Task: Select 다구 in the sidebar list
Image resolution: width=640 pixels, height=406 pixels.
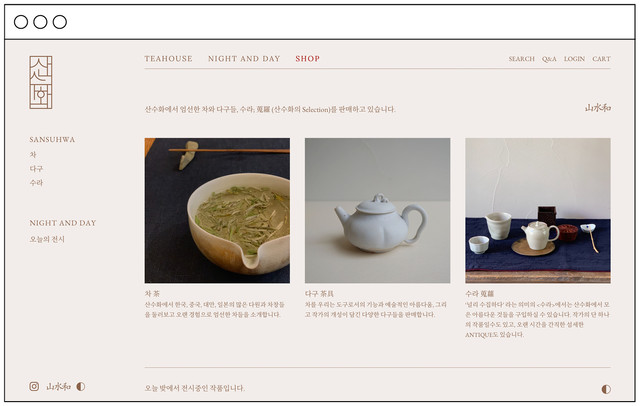Action: tap(36, 169)
